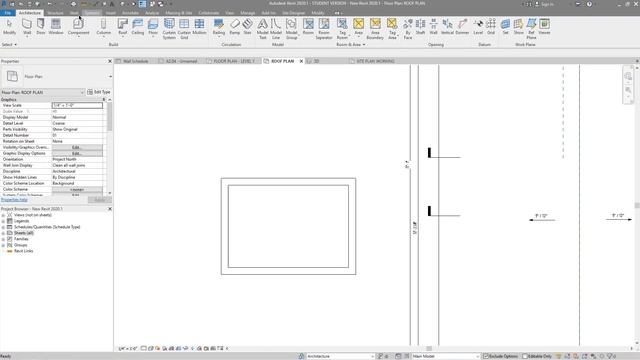Select the Model Text tool
Screen dimensions: 640x360
[x=262, y=29]
